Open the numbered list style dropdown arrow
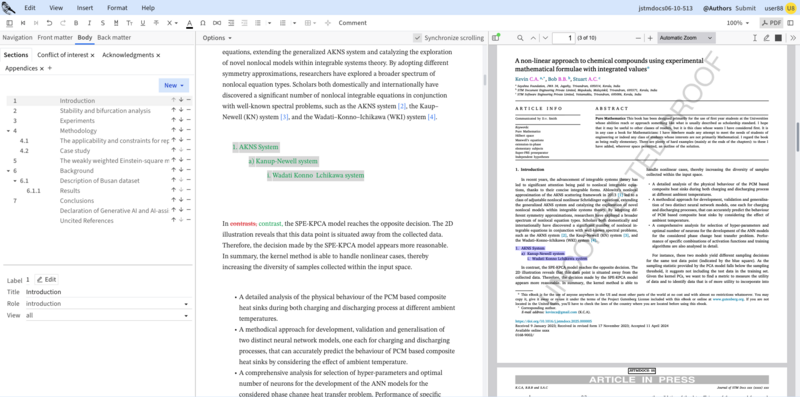This screenshot has height=397, width=800. (294, 23)
